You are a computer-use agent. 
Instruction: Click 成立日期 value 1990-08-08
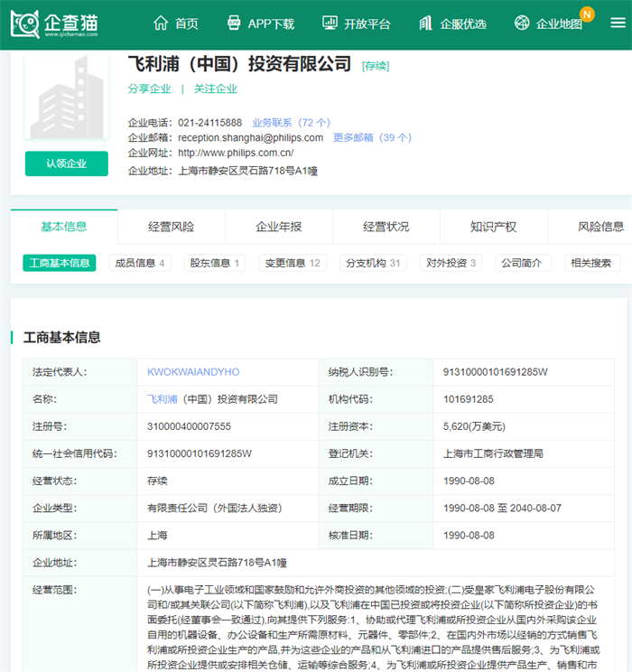pyautogui.click(x=469, y=481)
